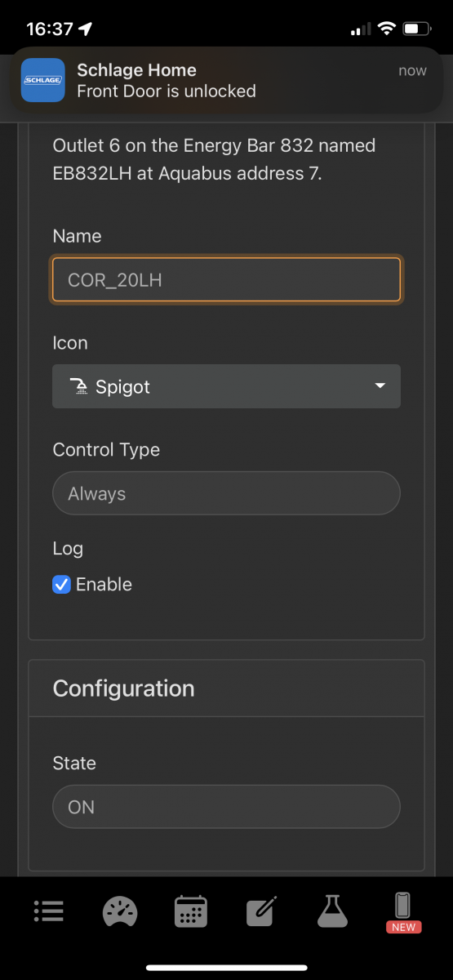Toggle the Log Enable checkbox
Image resolution: width=453 pixels, height=980 pixels.
pos(61,584)
